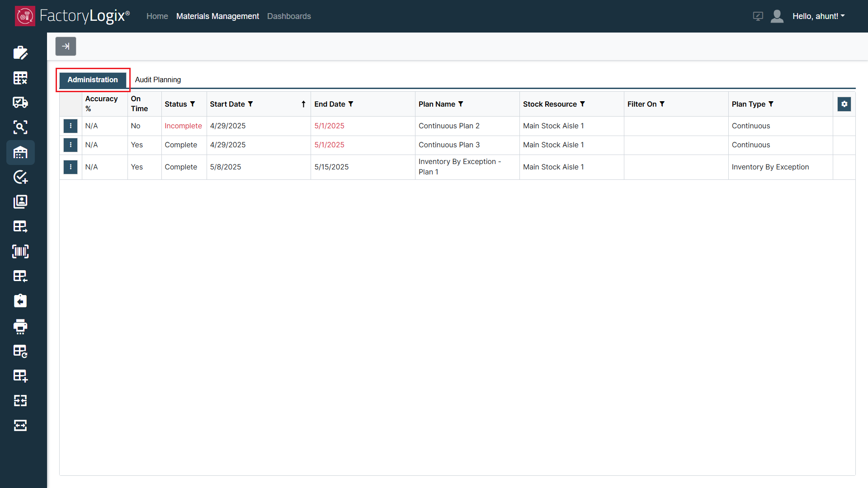Click the remote session monitor icon in the header

758,16
